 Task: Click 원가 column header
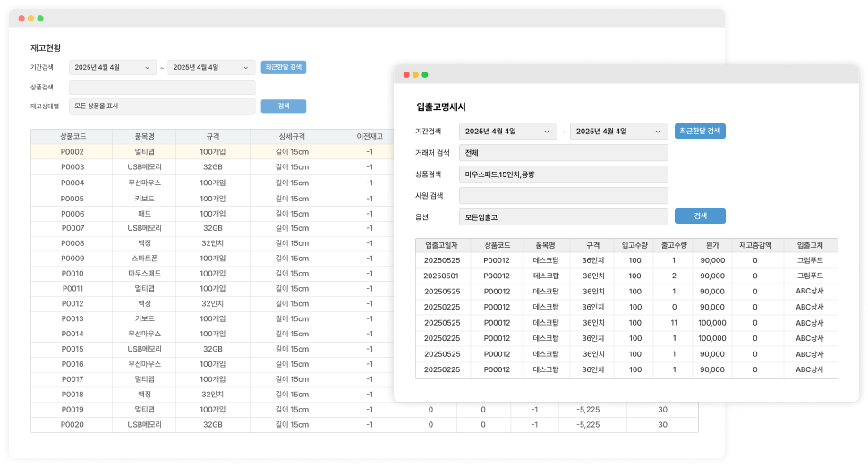(x=712, y=245)
